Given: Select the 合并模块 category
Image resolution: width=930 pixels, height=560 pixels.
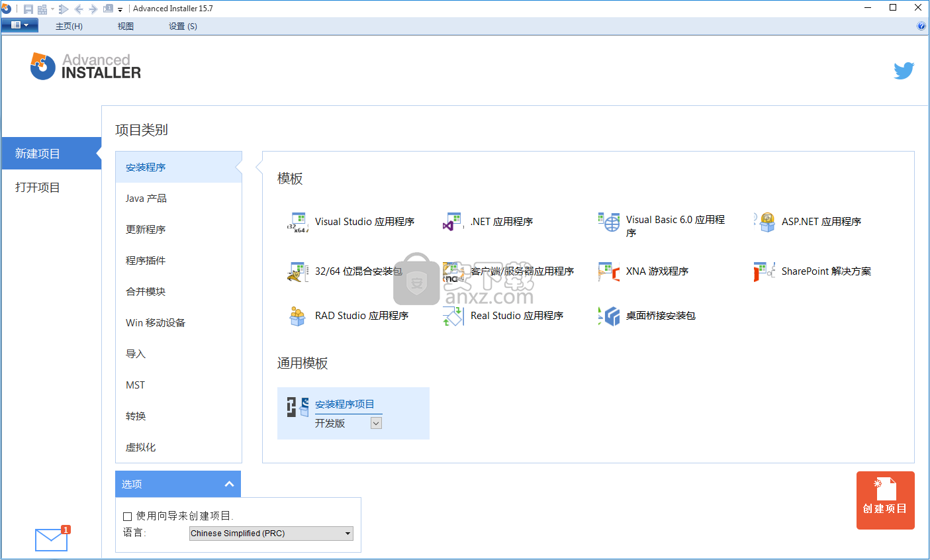Looking at the screenshot, I should pos(179,292).
